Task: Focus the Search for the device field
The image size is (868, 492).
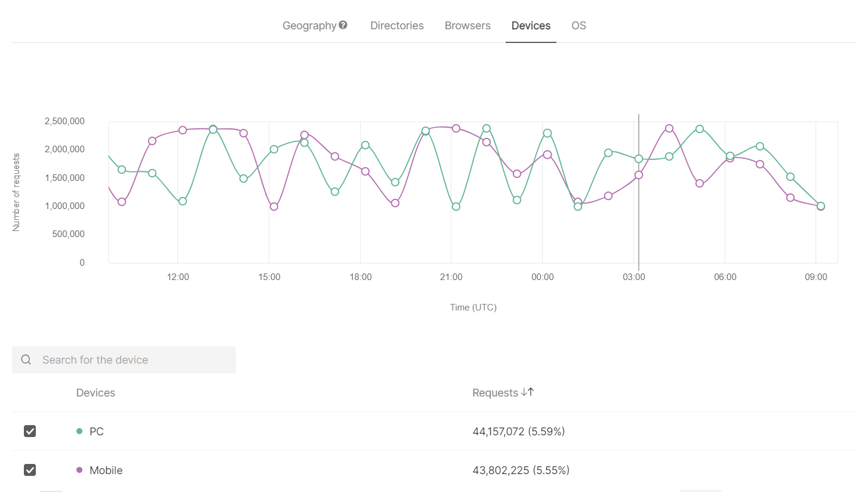Action: [x=124, y=359]
